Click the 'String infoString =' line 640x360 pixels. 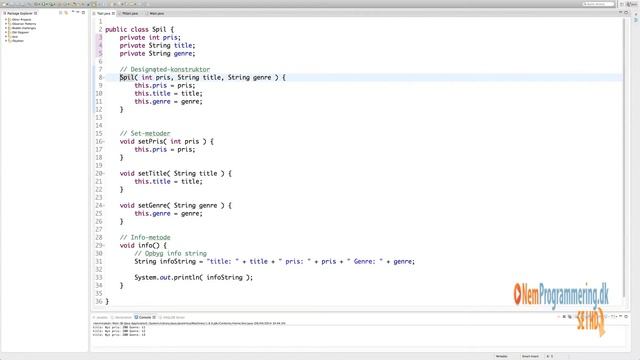274,262
